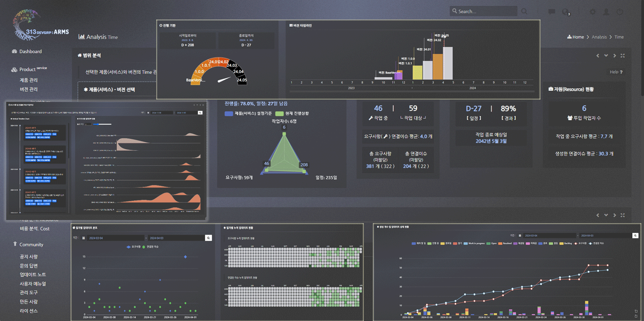Toggle the Work in progress legend series
The height and width of the screenshot is (321, 644).
[x=475, y=244]
